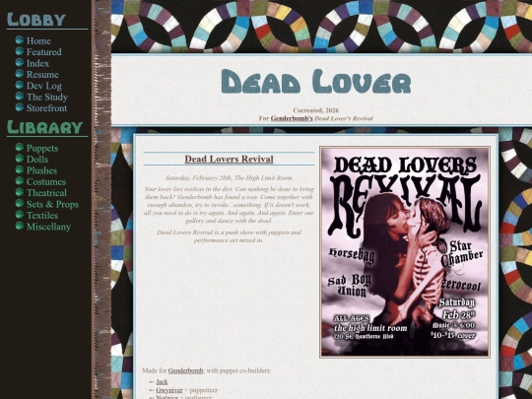Open the Miscellany library category
The height and width of the screenshot is (399, 532).
[48, 227]
